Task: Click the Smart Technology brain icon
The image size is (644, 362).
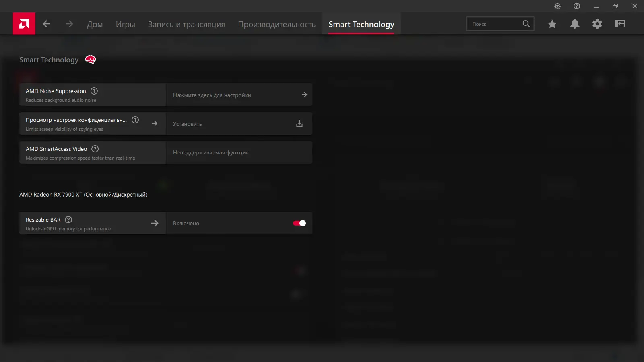Action: pos(91,60)
